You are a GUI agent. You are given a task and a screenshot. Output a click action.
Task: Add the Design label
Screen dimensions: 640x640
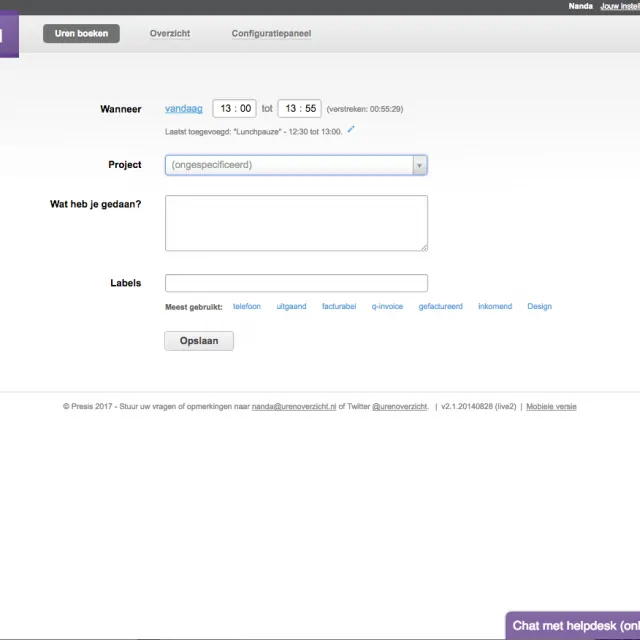click(x=539, y=307)
